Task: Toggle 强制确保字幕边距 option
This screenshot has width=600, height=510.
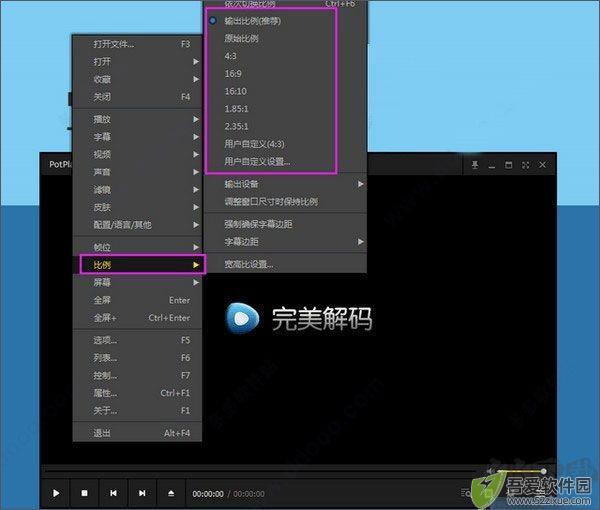Action: [x=285, y=224]
